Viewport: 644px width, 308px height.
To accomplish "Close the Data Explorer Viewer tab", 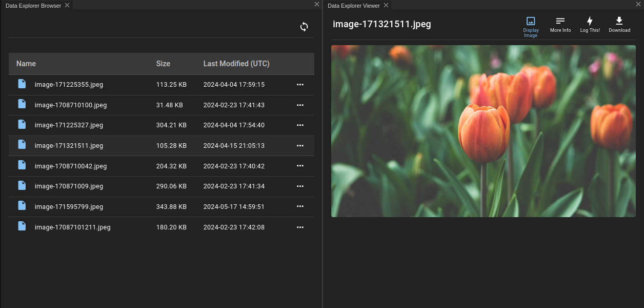I will coord(386,5).
